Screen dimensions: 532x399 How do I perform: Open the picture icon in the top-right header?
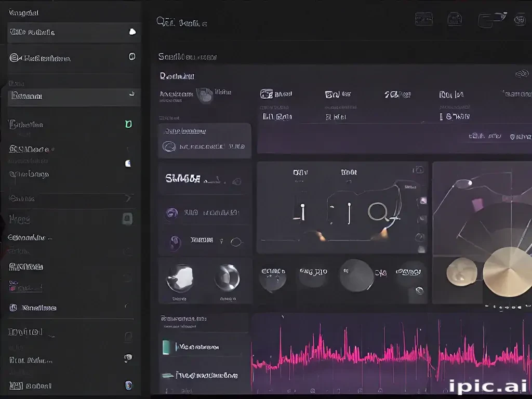(x=424, y=19)
